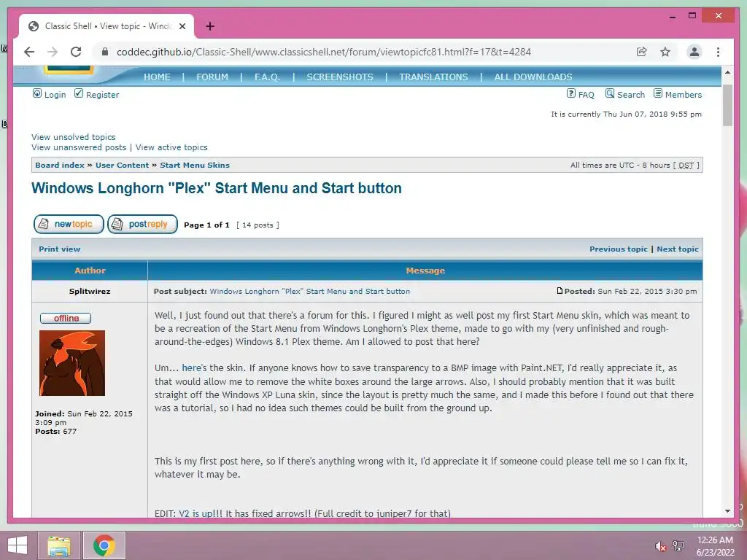
Task: Click the FAQ question mark icon
Action: 570,93
